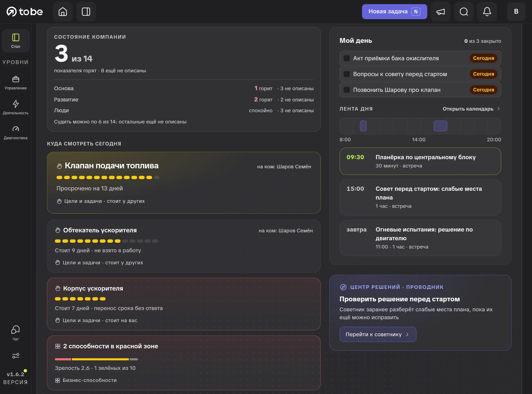Viewport: 532px width, 394px height.
Task: Select the 15:00 block on day timeline
Action: coord(440,126)
